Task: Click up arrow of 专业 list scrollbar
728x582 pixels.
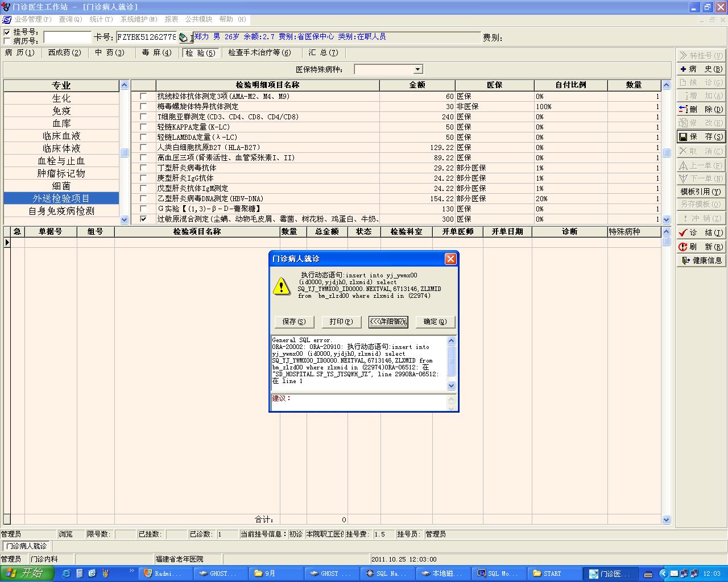Action: (125, 85)
